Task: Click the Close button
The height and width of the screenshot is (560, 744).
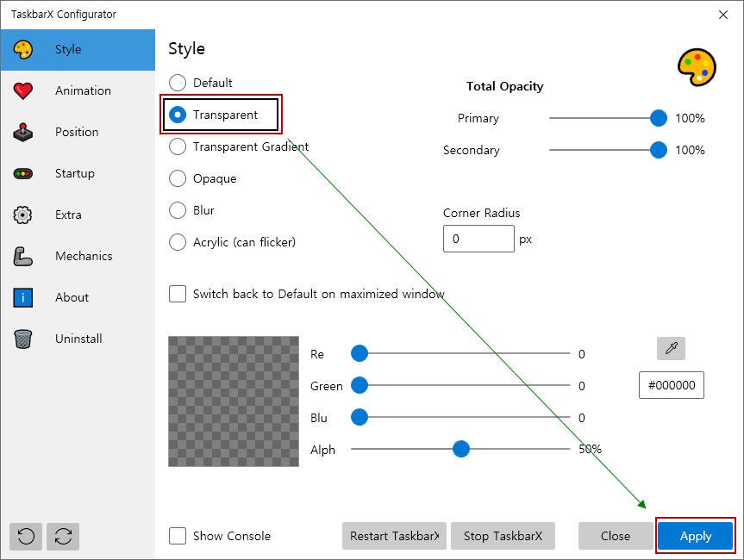Action: pos(616,536)
